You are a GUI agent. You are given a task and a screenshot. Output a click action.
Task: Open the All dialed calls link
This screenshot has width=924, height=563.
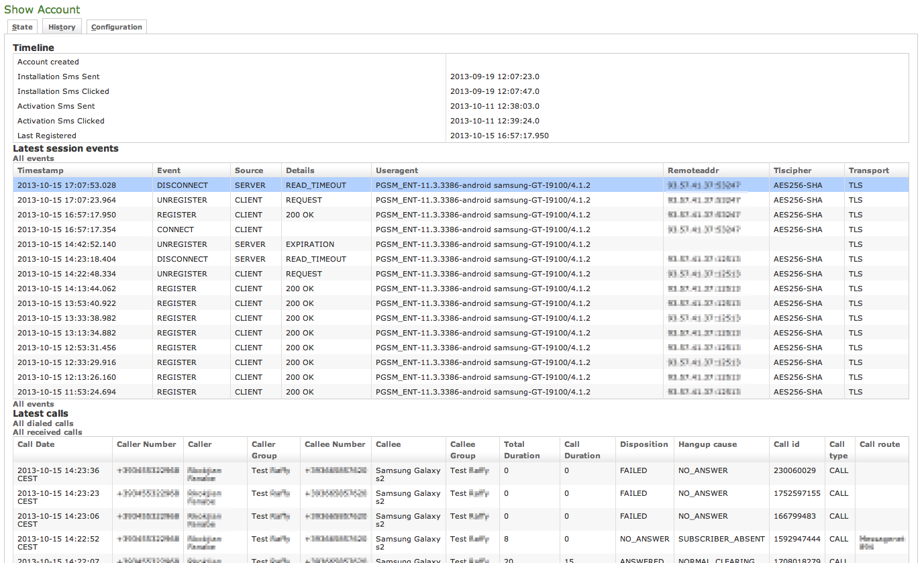[43, 423]
